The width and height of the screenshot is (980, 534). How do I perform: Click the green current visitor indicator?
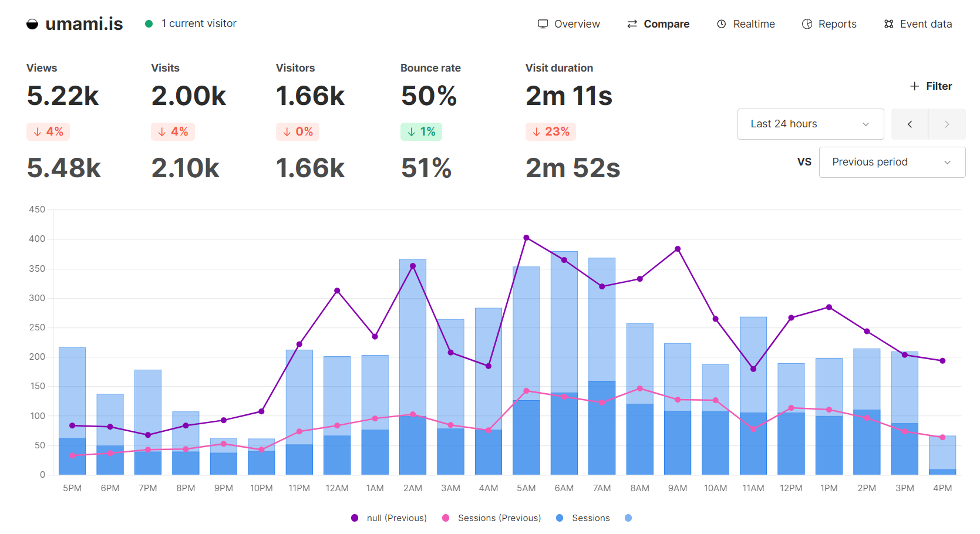(x=149, y=23)
